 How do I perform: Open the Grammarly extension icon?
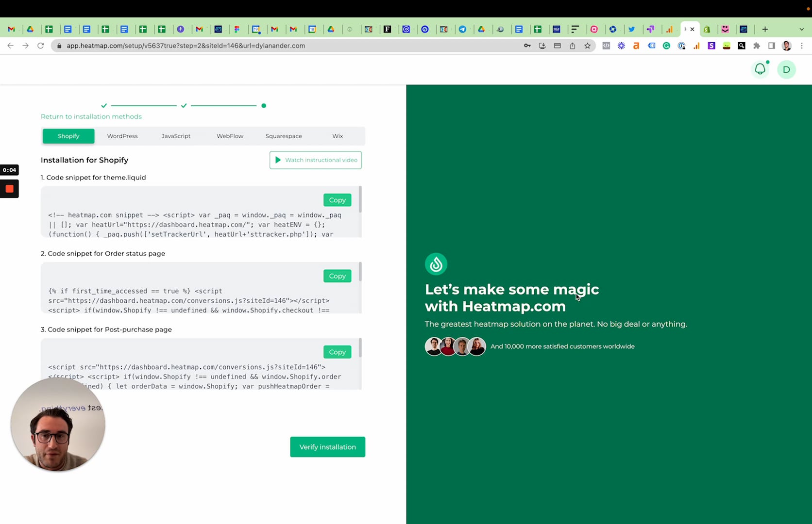pos(666,46)
